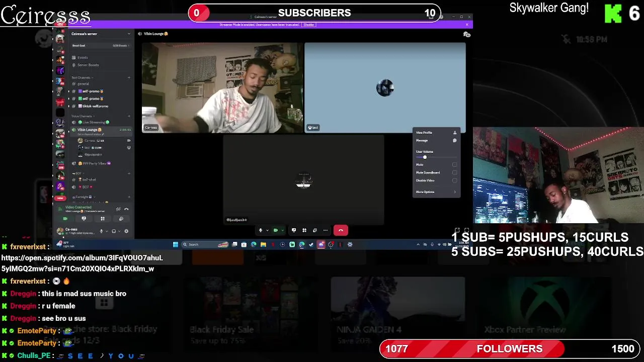This screenshot has width=644, height=362.
Task: Toggle Disable Video checkbox
Action: click(454, 180)
